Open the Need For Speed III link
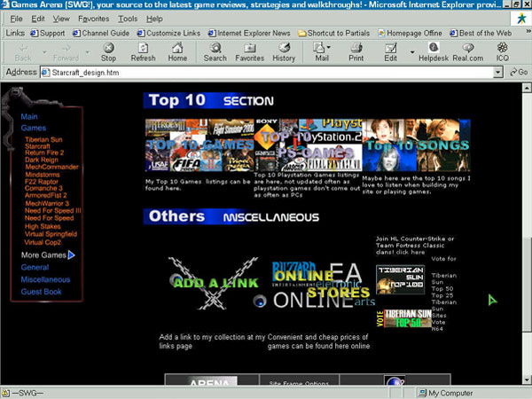 pos(53,210)
